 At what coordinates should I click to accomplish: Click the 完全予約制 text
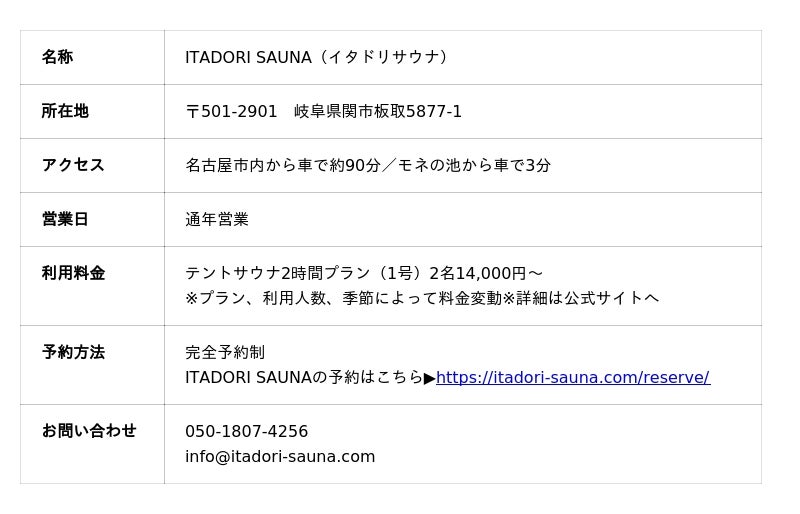click(x=225, y=352)
